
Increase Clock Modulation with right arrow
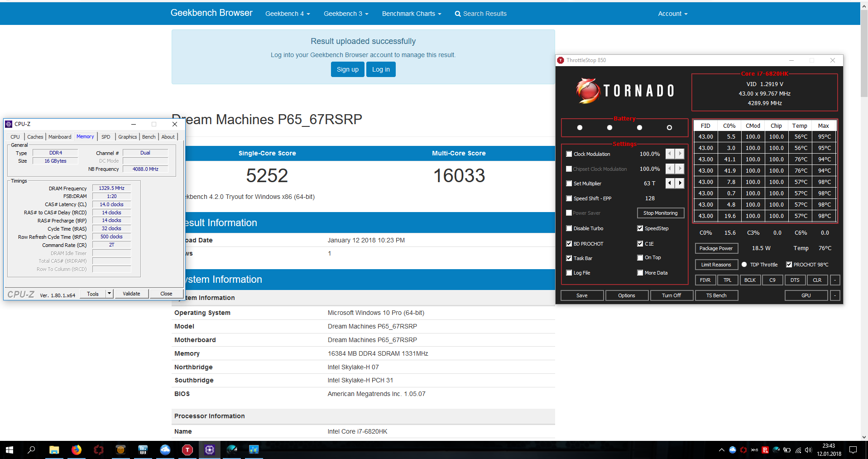click(680, 154)
